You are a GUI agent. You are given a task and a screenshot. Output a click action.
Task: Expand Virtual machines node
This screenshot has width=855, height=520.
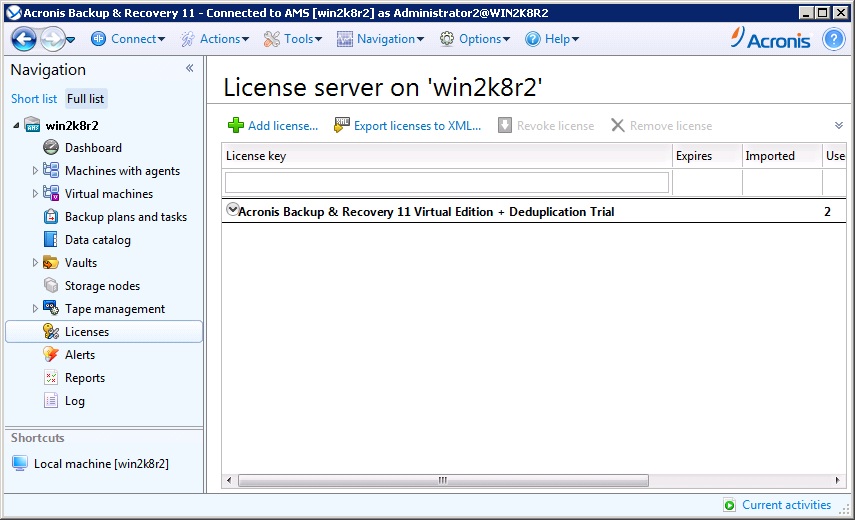[x=35, y=194]
